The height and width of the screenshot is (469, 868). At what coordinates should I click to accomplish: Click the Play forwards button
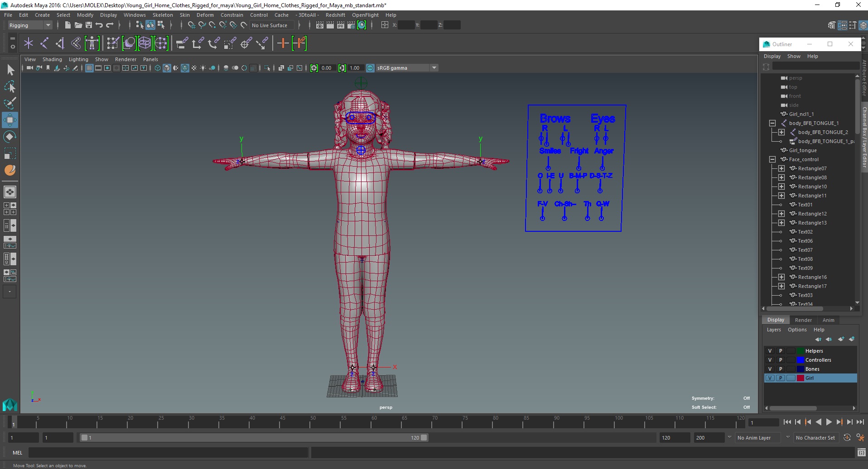pos(829,422)
